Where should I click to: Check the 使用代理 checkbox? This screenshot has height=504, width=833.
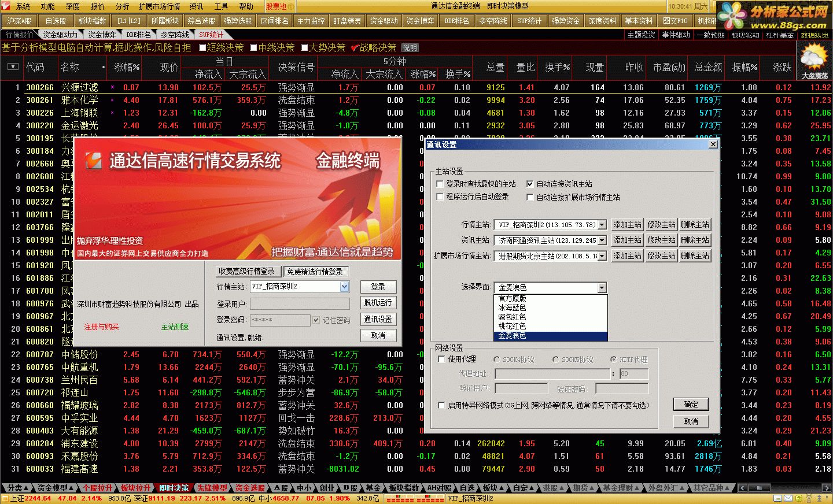point(442,359)
